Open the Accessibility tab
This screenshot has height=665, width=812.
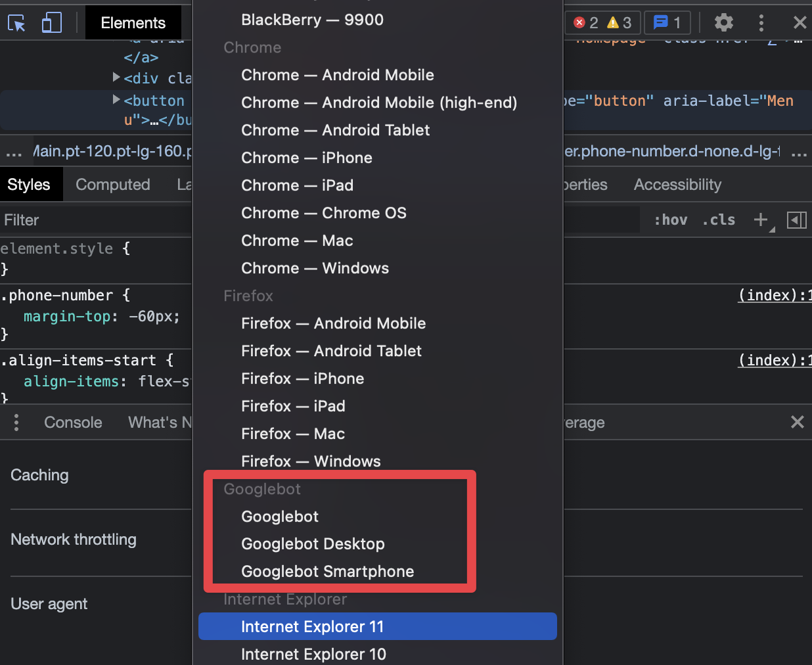point(677,185)
